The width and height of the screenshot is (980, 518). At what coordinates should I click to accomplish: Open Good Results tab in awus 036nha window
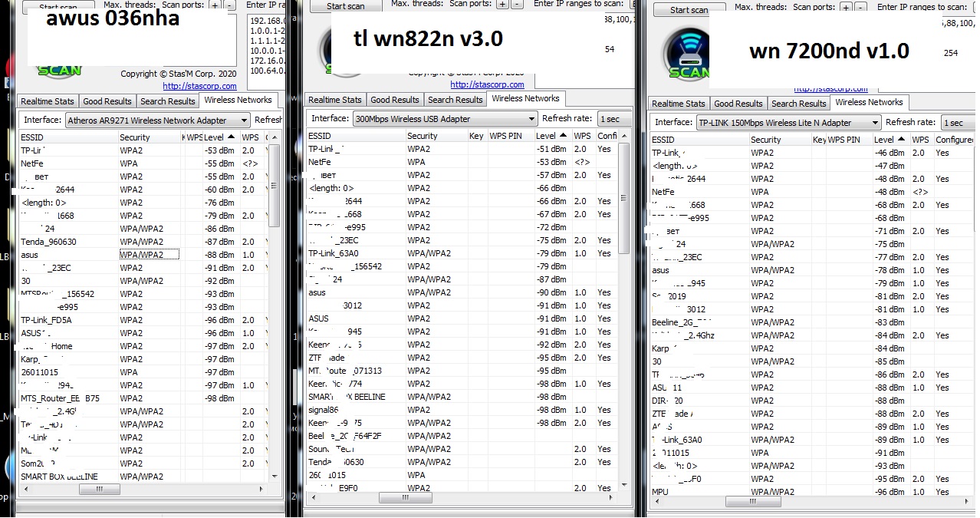pos(107,101)
